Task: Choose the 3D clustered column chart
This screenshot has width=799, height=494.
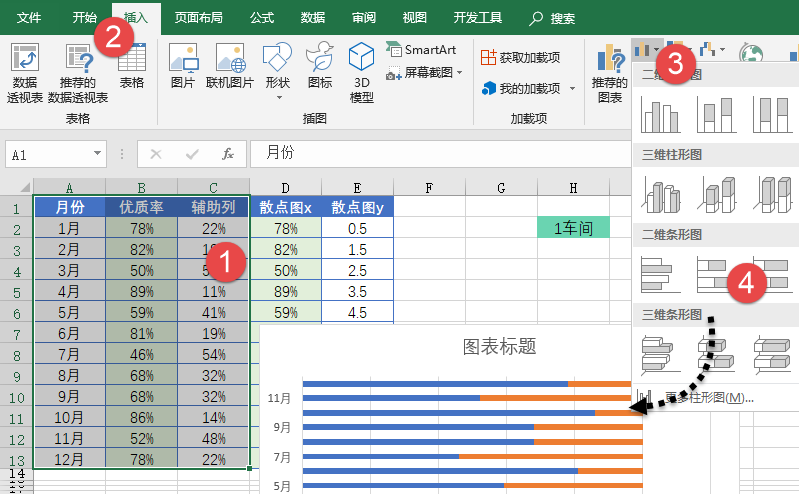Action: coord(660,195)
